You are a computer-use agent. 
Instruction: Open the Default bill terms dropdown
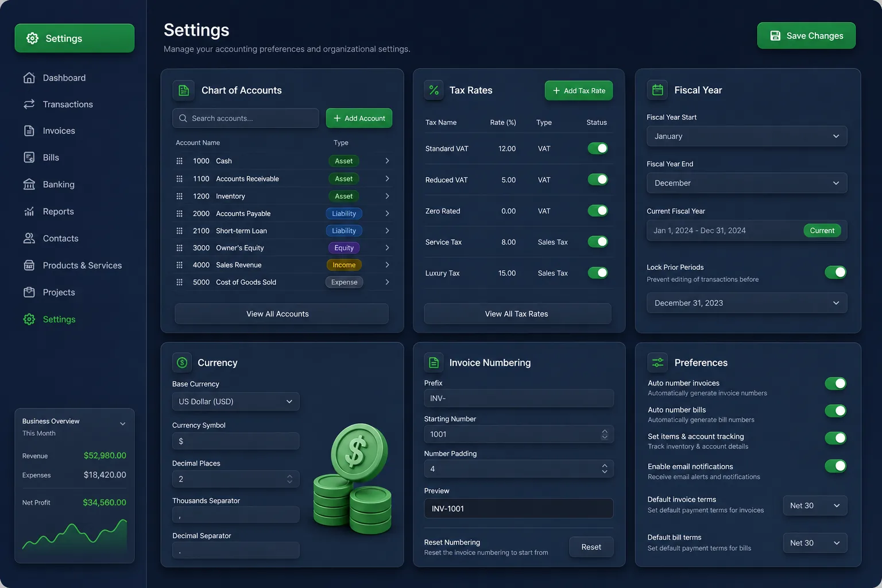click(815, 543)
